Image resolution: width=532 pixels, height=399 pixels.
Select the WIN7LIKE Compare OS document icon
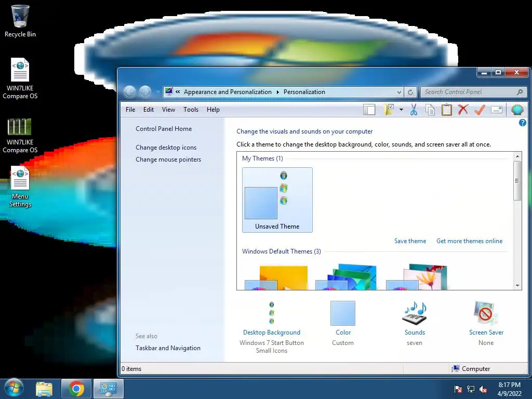(20, 79)
